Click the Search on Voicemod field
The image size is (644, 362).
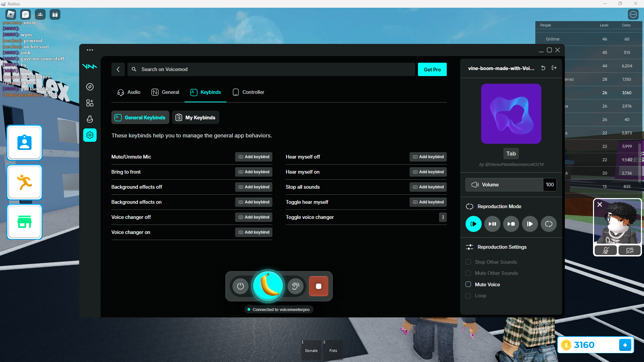pos(271,69)
